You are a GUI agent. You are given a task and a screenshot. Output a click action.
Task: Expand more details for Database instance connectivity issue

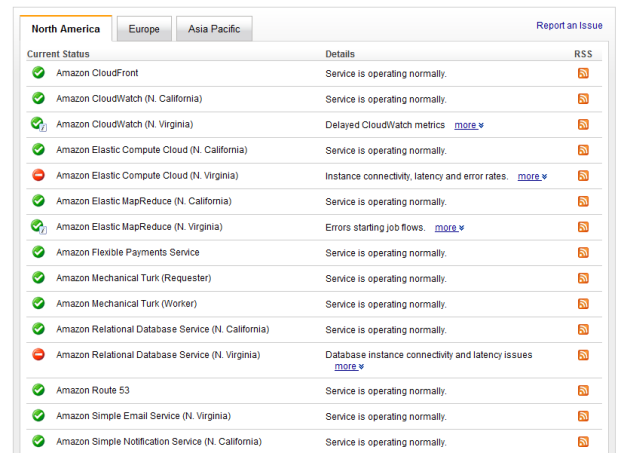click(x=349, y=367)
